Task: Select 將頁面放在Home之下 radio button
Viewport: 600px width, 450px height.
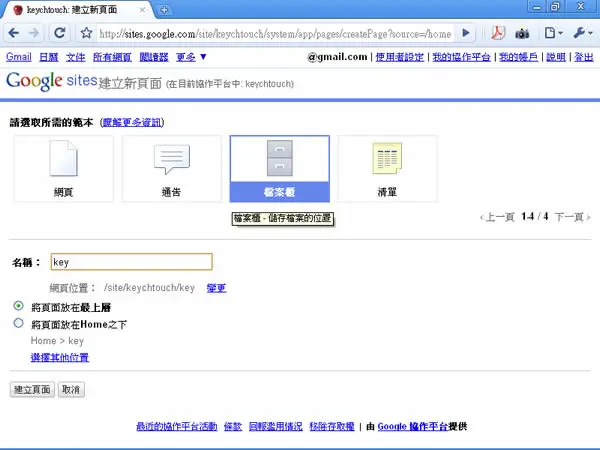Action: click(x=18, y=323)
